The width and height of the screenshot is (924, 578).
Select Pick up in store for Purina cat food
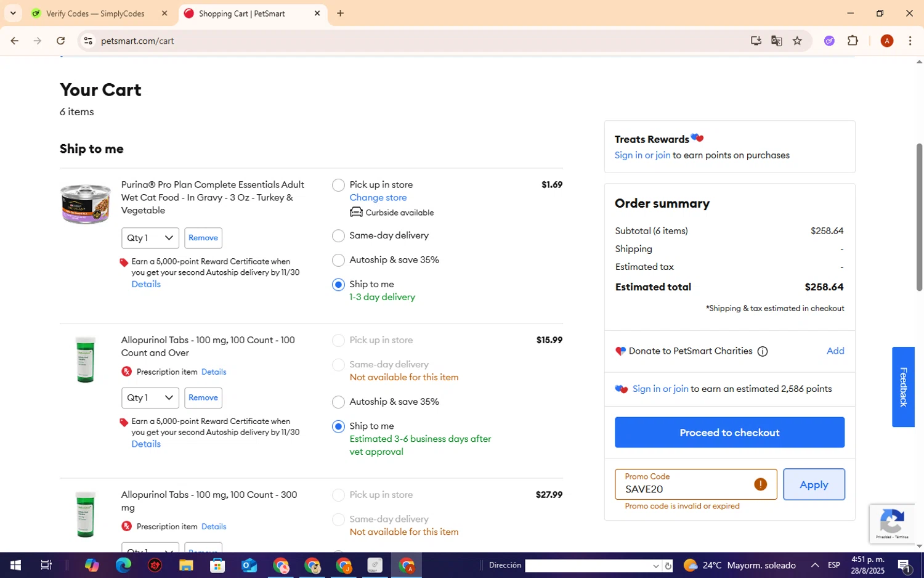click(x=338, y=185)
